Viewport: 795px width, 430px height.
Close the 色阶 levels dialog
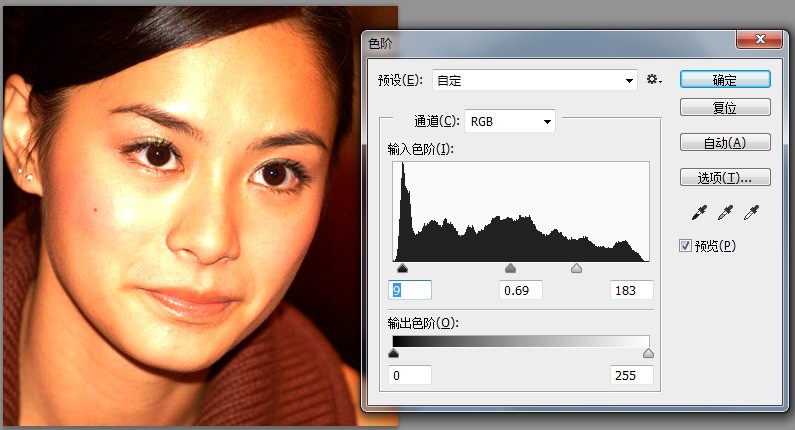(x=758, y=40)
